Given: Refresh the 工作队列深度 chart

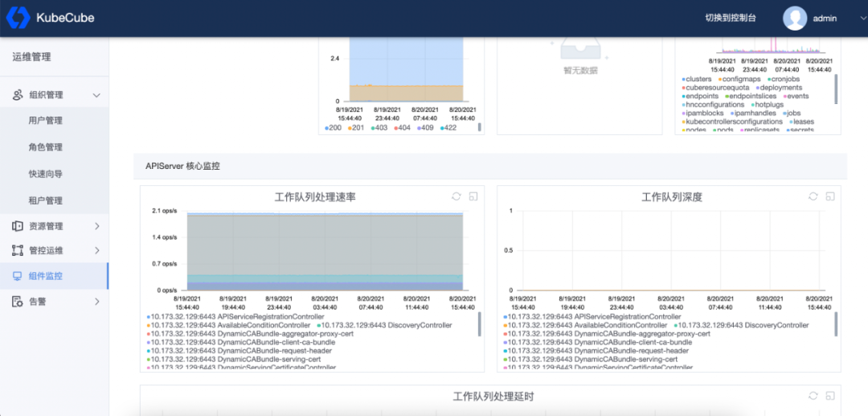Looking at the screenshot, I should [813, 196].
